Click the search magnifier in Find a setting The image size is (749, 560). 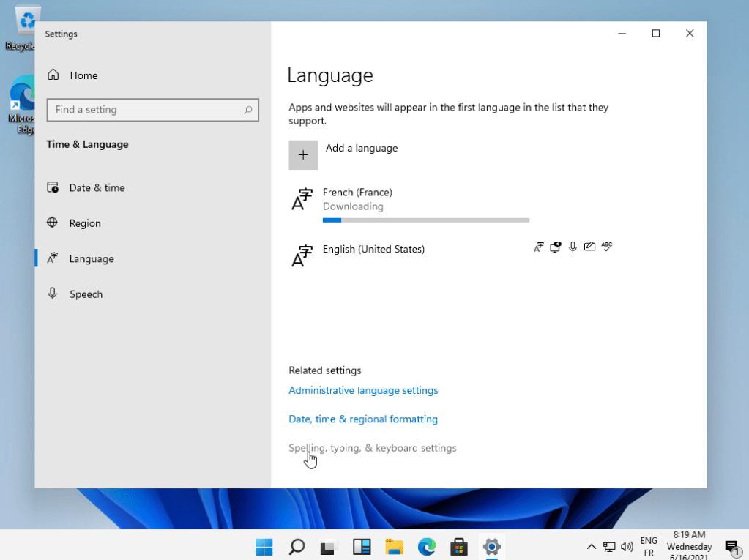pos(248,110)
